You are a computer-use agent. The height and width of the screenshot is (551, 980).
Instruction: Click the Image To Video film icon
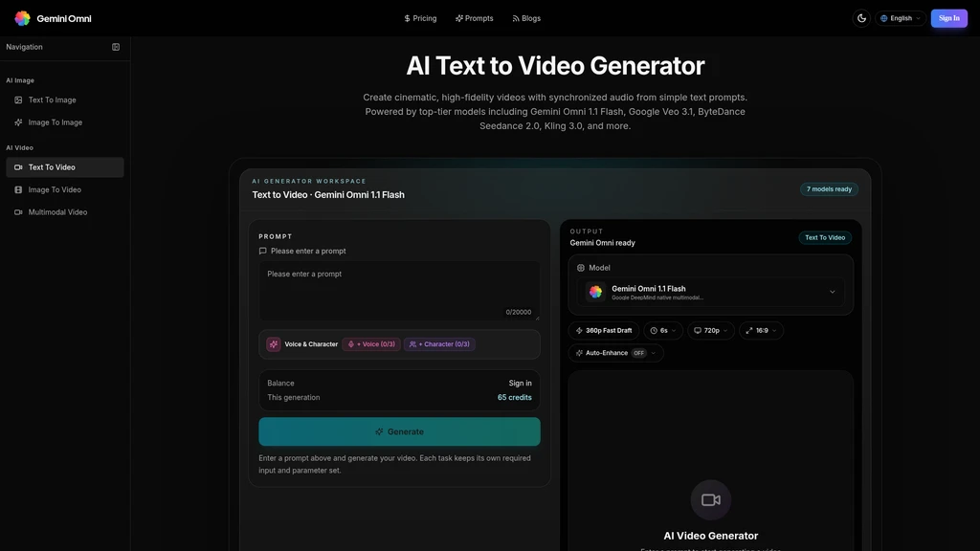point(18,190)
